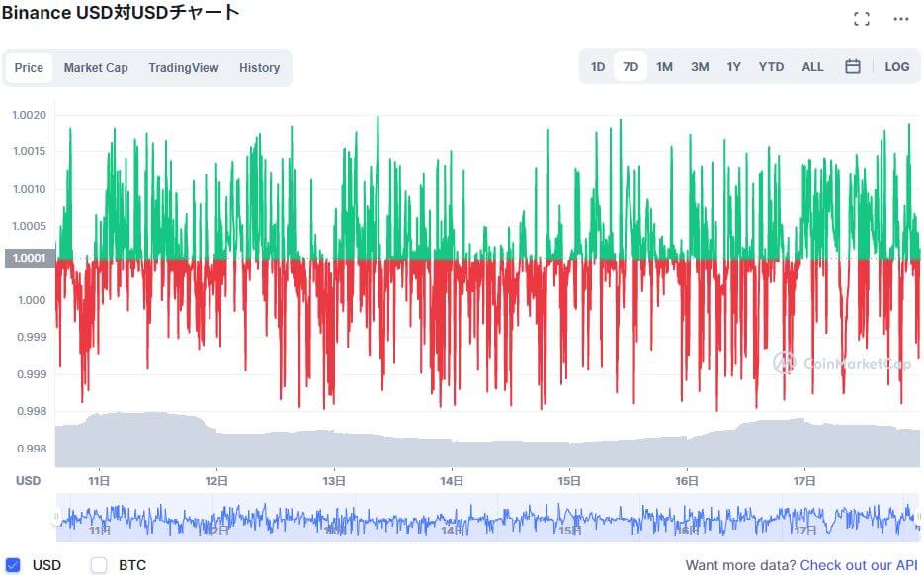Uncheck the USD checkbox
The image size is (924, 575).
click(x=12, y=565)
